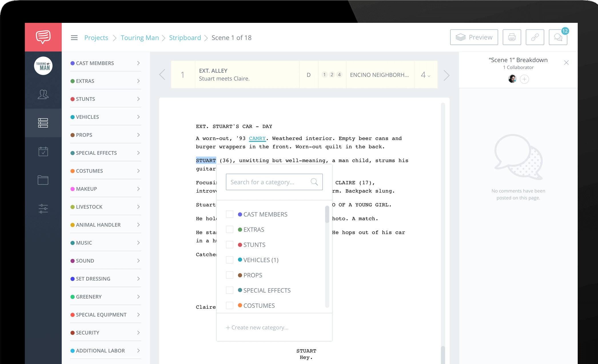Click the scene number 1 cell
This screenshot has height=364, width=598.
[x=183, y=75]
